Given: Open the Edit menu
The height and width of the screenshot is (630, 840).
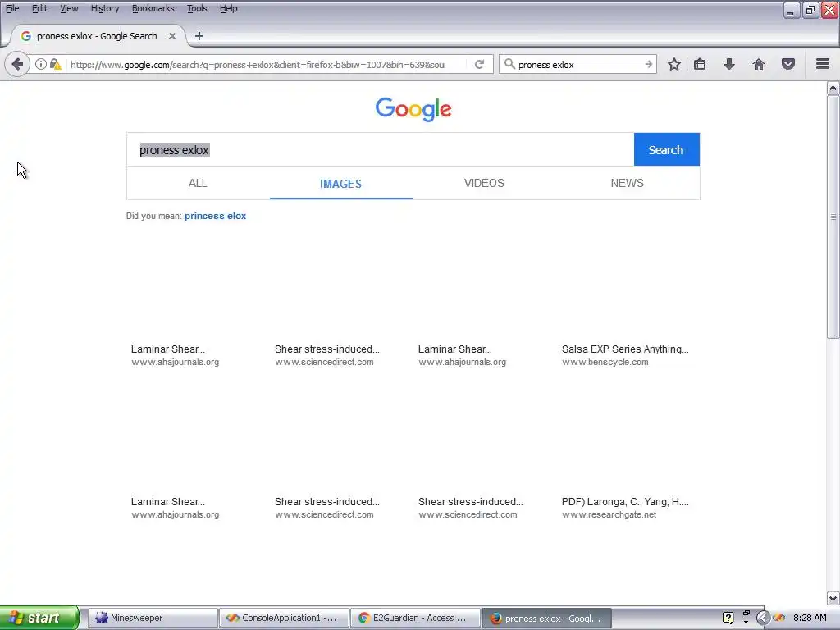Looking at the screenshot, I should pos(39,8).
